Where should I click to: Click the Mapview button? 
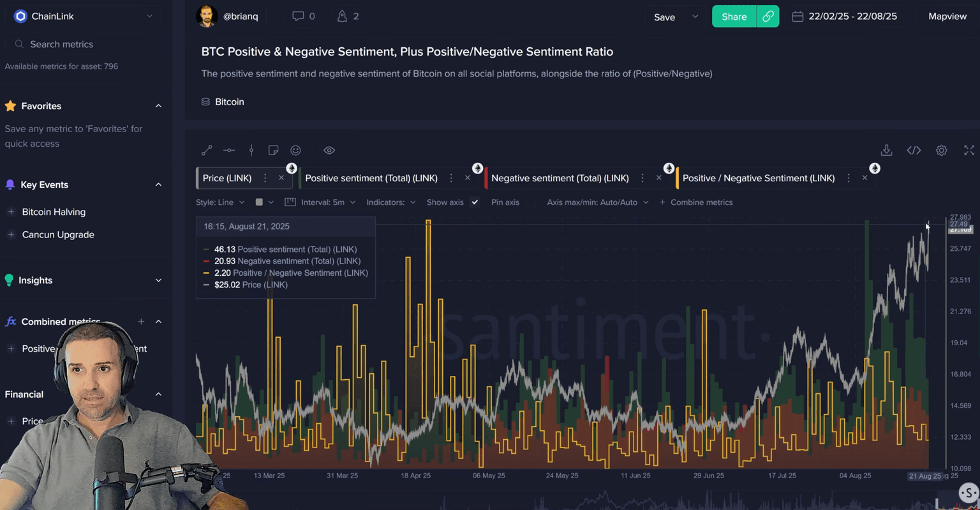click(x=947, y=17)
